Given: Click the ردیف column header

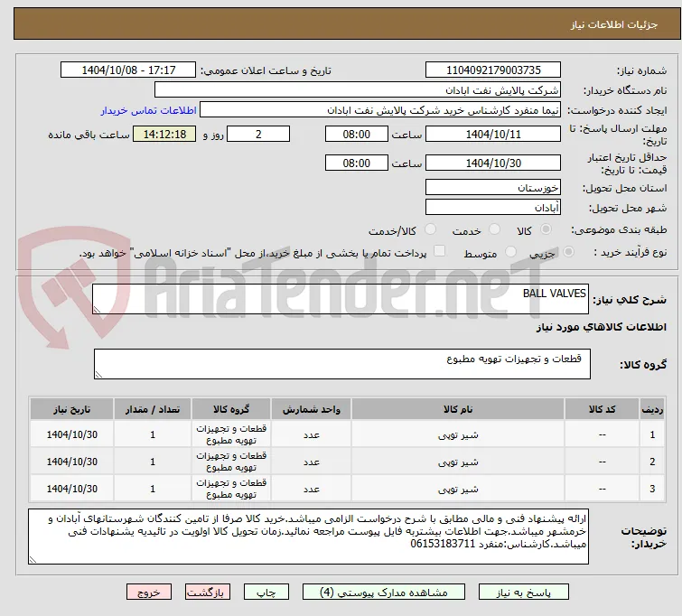Looking at the screenshot, I should click(x=652, y=409).
